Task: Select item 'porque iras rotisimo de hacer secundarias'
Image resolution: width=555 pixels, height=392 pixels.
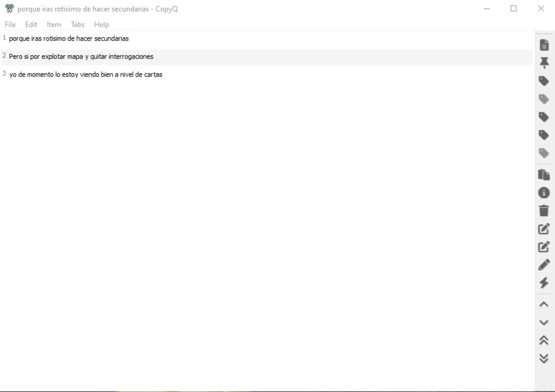Action: tap(267, 39)
